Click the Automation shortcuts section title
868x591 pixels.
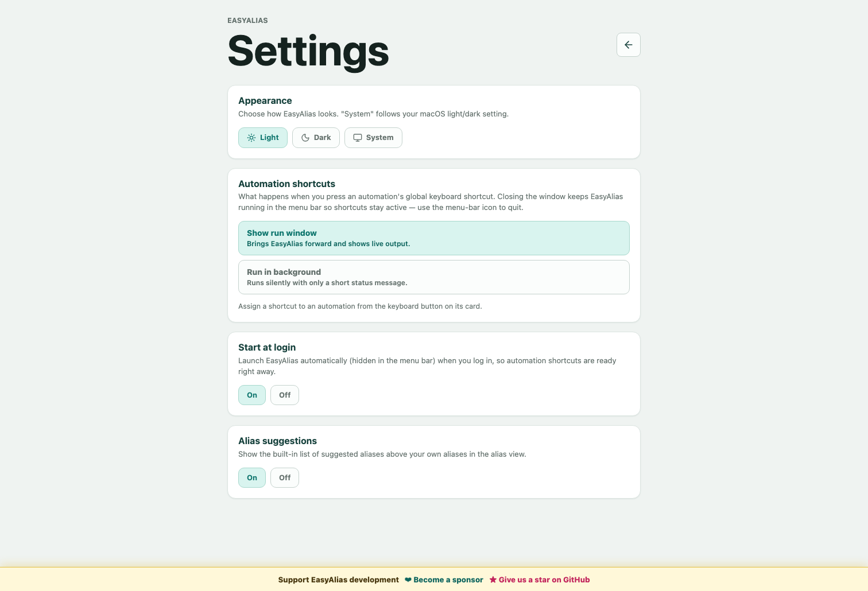click(286, 184)
